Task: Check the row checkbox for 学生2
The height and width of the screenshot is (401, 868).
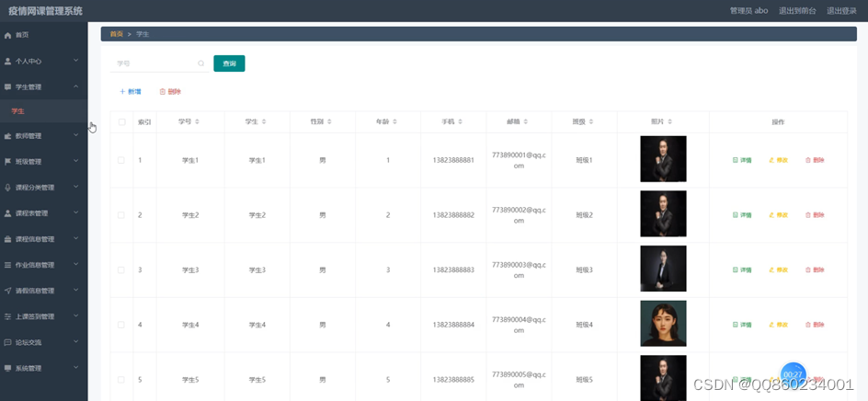Action: click(121, 215)
